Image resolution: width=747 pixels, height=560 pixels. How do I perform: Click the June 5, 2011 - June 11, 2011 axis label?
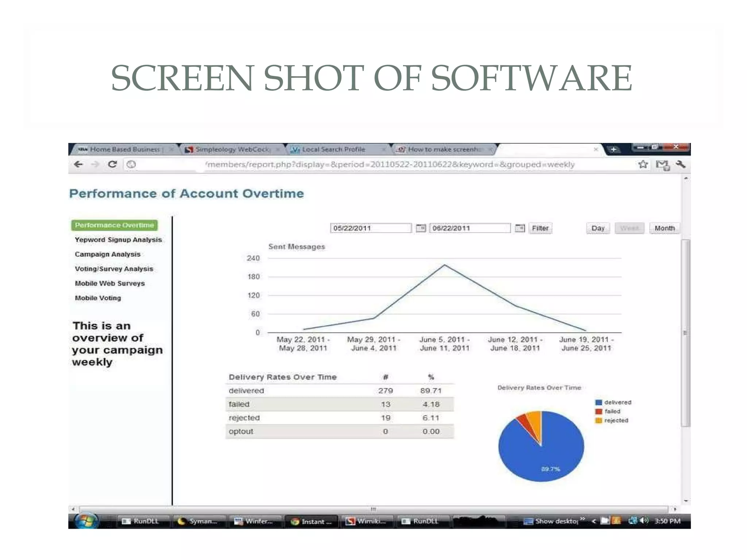pos(445,344)
